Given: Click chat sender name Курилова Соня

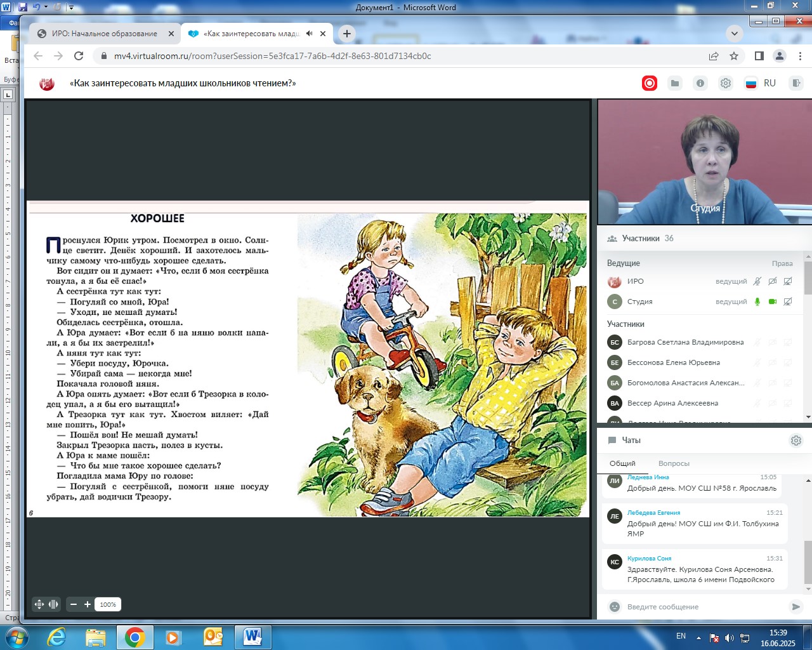Looking at the screenshot, I should pos(649,559).
